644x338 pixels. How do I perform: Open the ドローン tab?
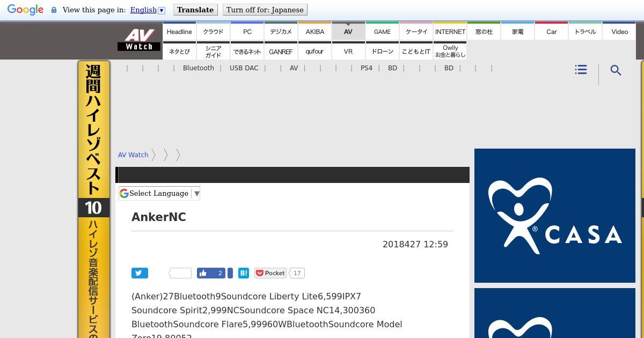coord(382,51)
